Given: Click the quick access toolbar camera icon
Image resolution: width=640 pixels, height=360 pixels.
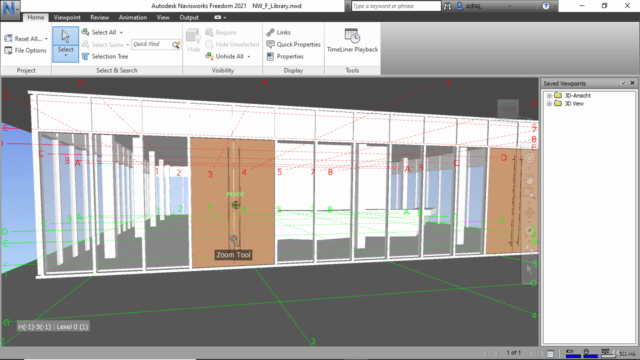Looking at the screenshot, I should [218, 18].
